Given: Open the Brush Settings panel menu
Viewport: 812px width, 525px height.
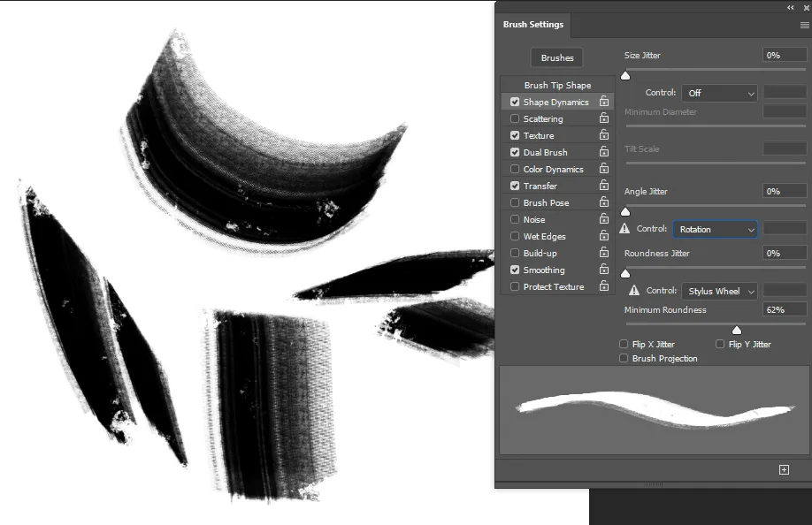Looking at the screenshot, I should click(x=804, y=25).
